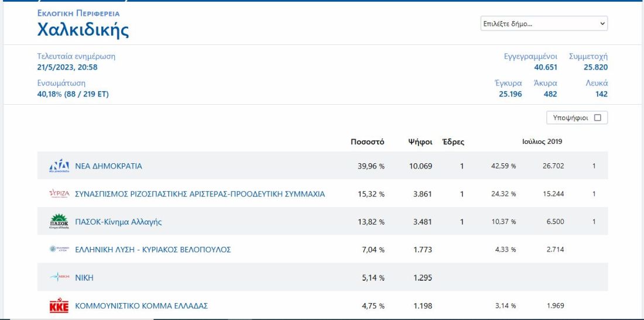Image resolution: width=644 pixels, height=320 pixels.
Task: Click the Εγγεγραμμένοι value 40.651
Action: (x=546, y=67)
